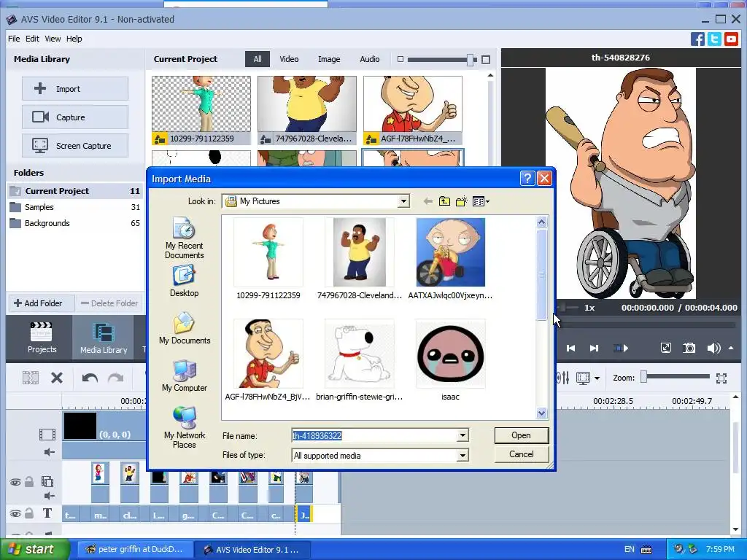Click the Facebook icon in the menu bar
Image resolution: width=747 pixels, height=560 pixels.
(697, 39)
